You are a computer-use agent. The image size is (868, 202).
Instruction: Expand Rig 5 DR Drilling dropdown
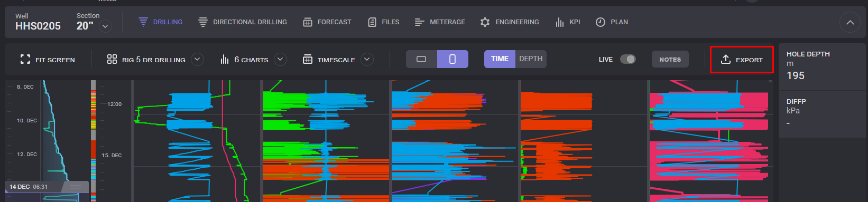click(x=197, y=60)
